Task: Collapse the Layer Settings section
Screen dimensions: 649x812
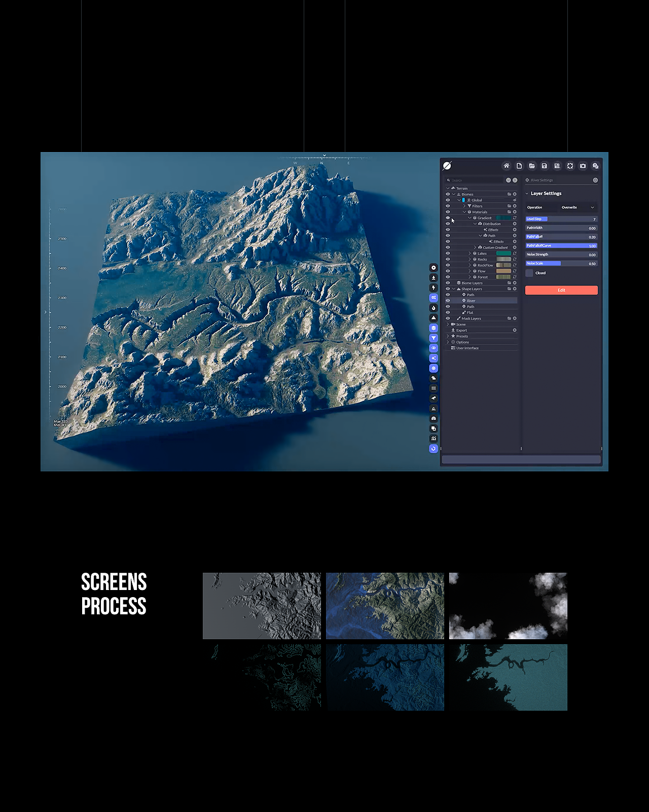Action: click(x=527, y=194)
